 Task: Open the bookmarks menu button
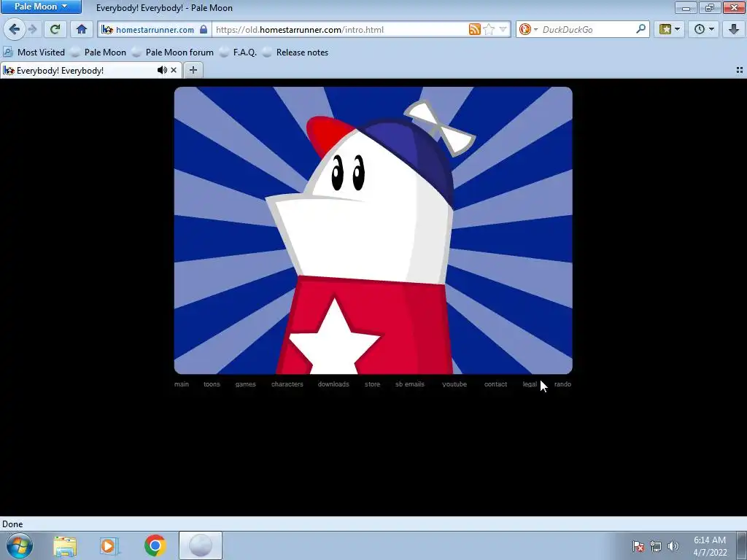coord(670,29)
